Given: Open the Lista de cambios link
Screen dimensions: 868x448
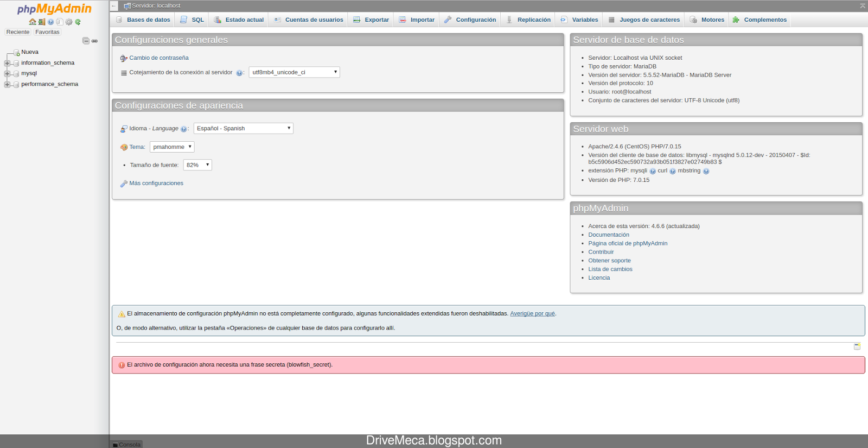Looking at the screenshot, I should (x=610, y=269).
